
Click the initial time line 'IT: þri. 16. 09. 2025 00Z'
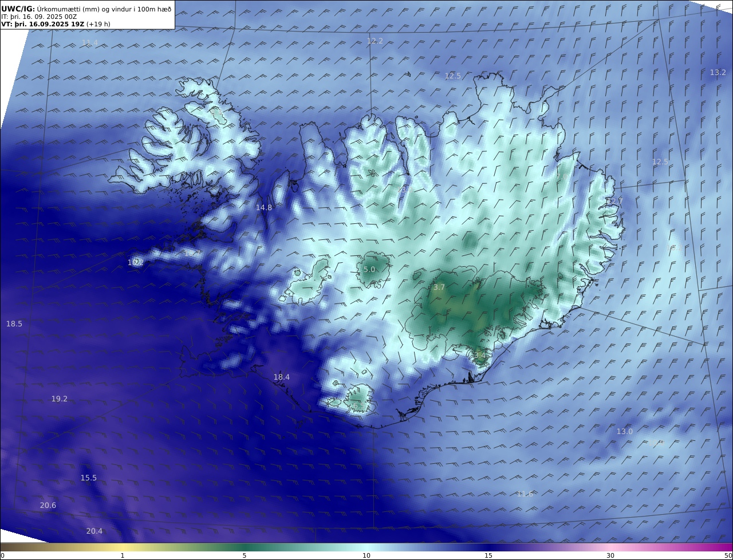39,17
